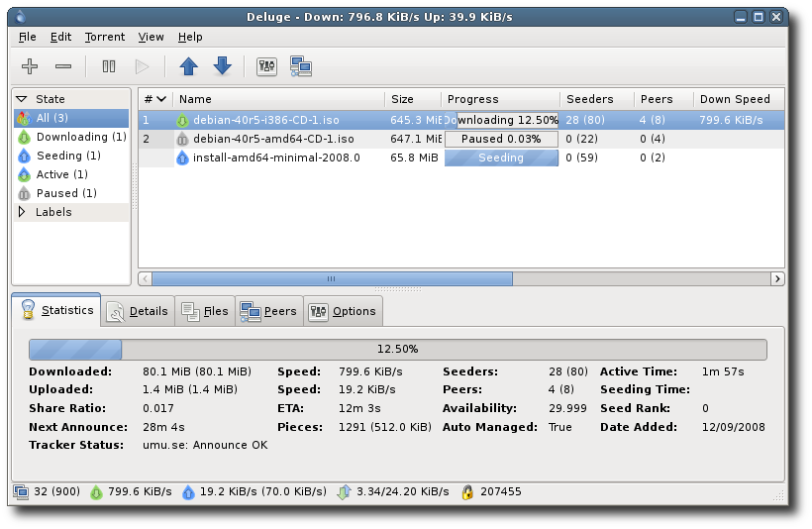Open the Torrent menu
This screenshot has height=529, width=812.
(105, 37)
